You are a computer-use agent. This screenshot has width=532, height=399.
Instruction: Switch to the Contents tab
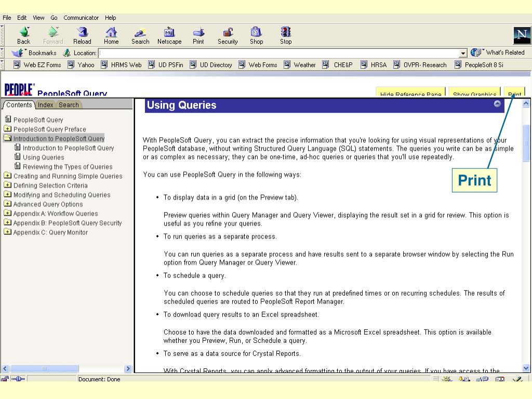point(19,105)
